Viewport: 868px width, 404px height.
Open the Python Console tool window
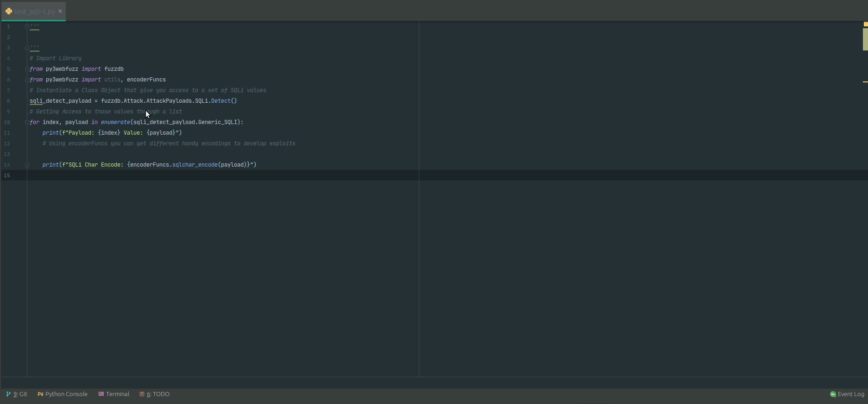63,394
